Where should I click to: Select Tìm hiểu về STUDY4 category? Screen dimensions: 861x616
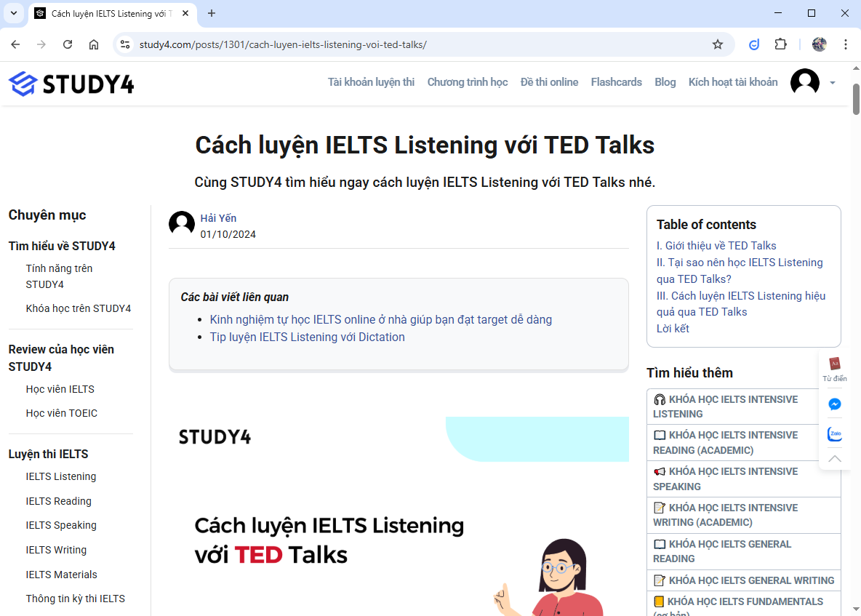(x=62, y=246)
